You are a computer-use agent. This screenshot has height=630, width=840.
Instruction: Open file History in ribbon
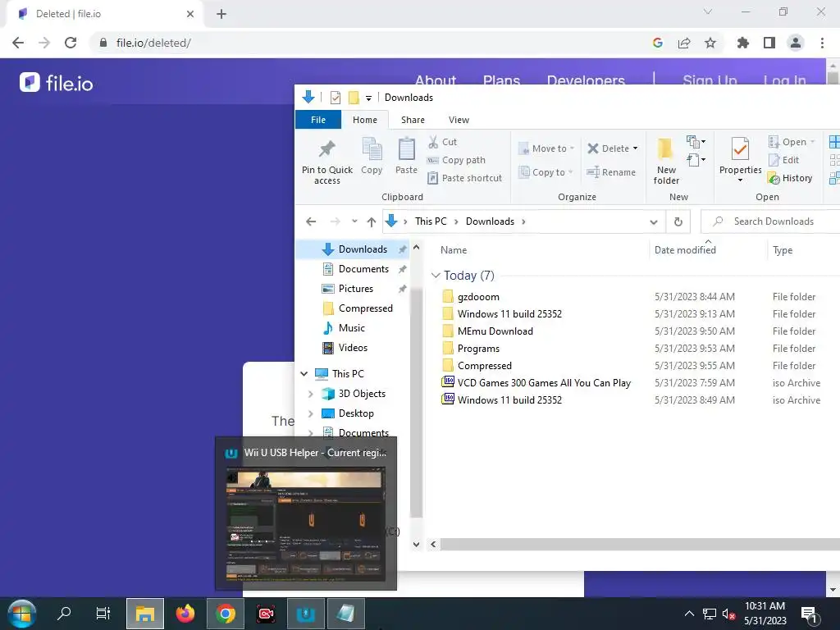790,178
